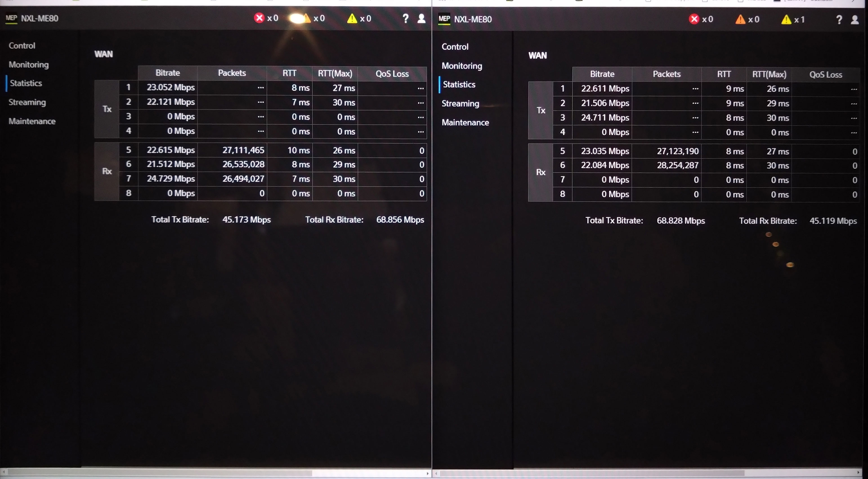Open Control menu in left window
This screenshot has height=479, width=868.
click(22, 46)
